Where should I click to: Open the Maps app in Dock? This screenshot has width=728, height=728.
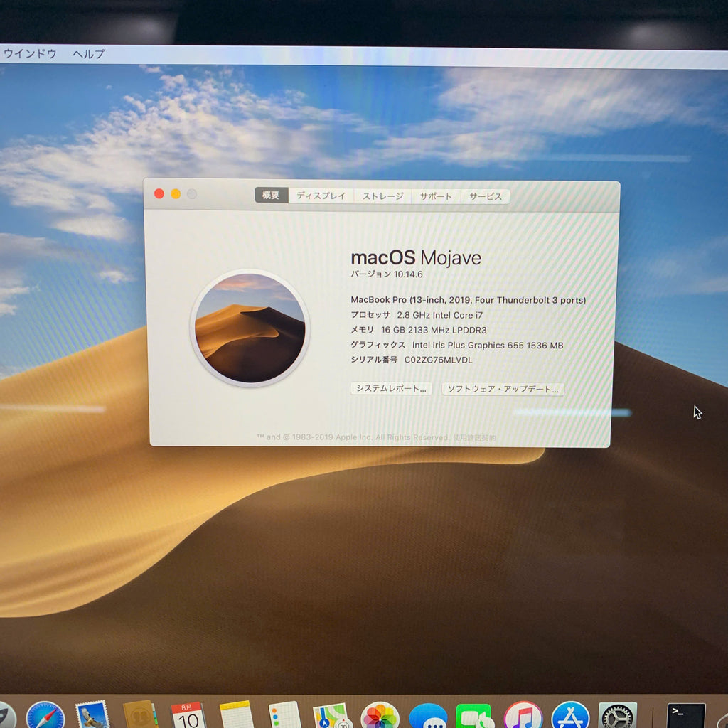tap(331, 715)
